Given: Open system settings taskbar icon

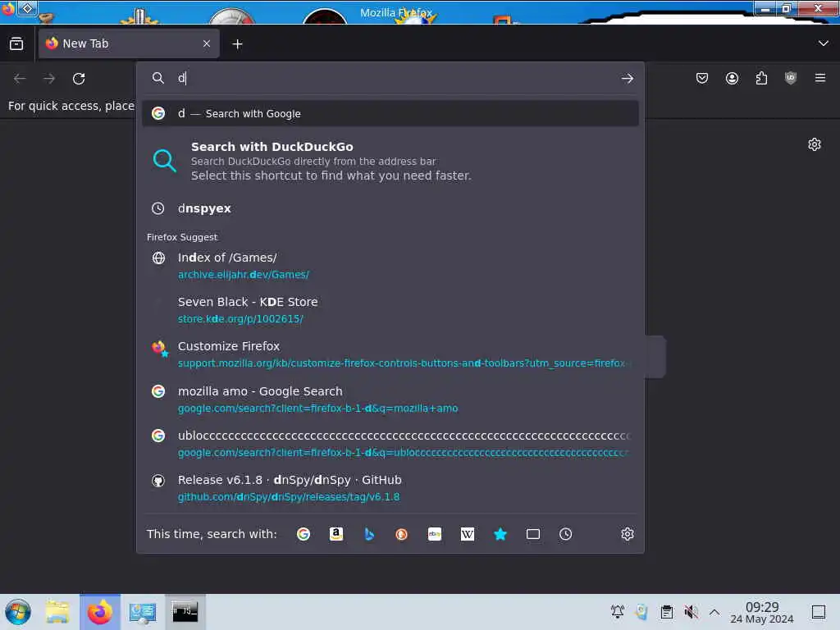Looking at the screenshot, I should tap(143, 612).
